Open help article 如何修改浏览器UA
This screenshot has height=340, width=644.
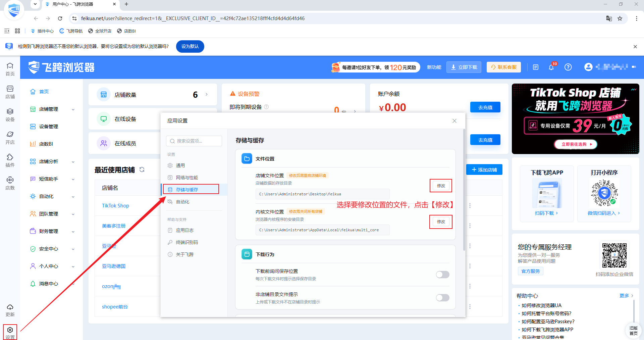(541, 305)
